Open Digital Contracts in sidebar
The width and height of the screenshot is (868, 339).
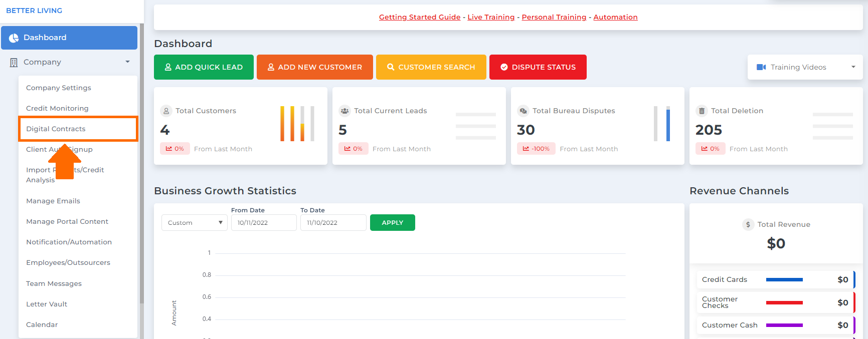click(56, 129)
